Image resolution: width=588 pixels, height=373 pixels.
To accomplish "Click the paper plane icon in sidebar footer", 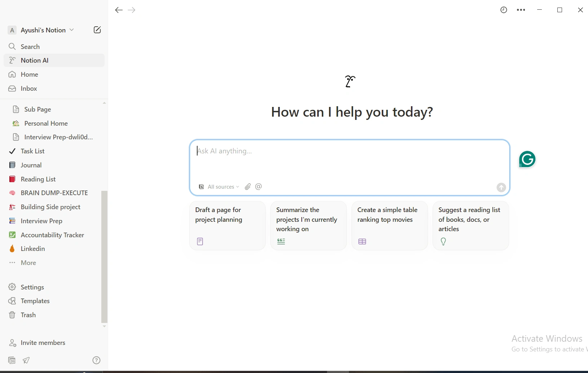I will [x=26, y=360].
